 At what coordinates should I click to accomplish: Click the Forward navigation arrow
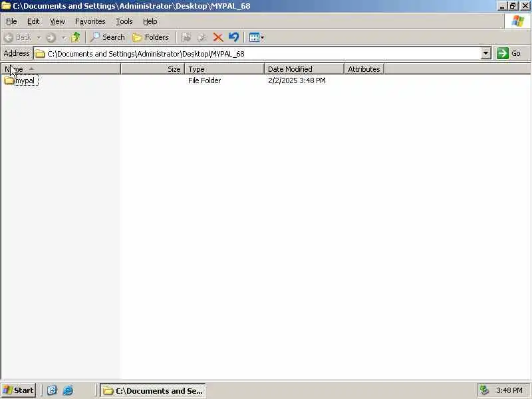(51, 38)
